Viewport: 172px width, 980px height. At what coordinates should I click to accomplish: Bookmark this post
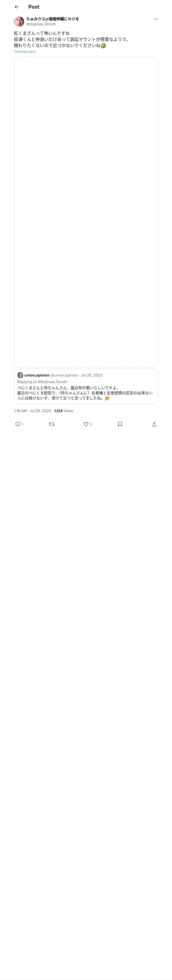(x=120, y=424)
